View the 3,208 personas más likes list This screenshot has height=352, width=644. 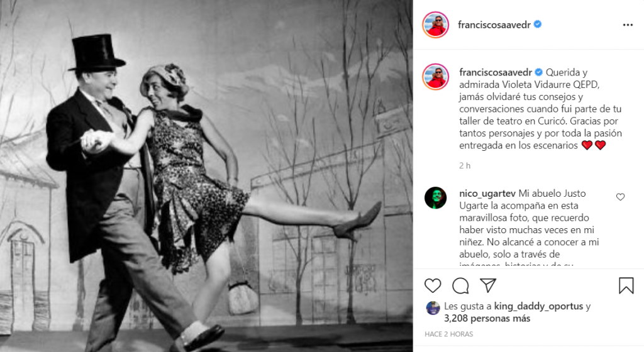487,318
